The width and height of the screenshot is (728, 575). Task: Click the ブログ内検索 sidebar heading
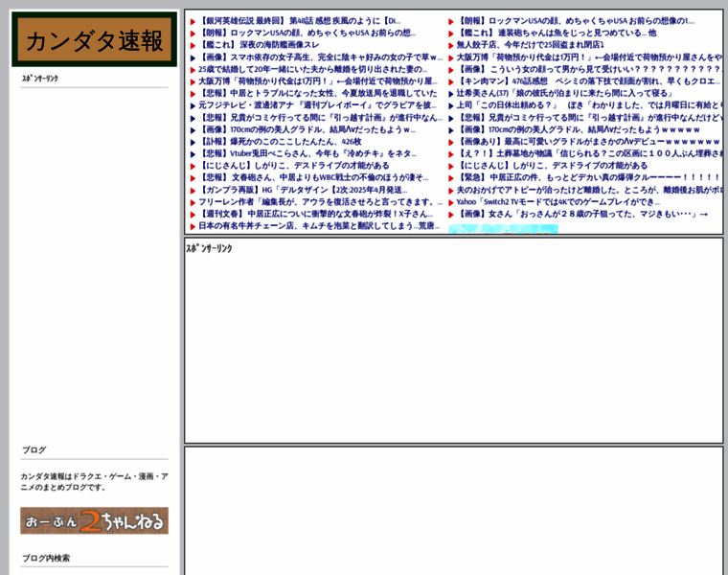tap(46, 558)
